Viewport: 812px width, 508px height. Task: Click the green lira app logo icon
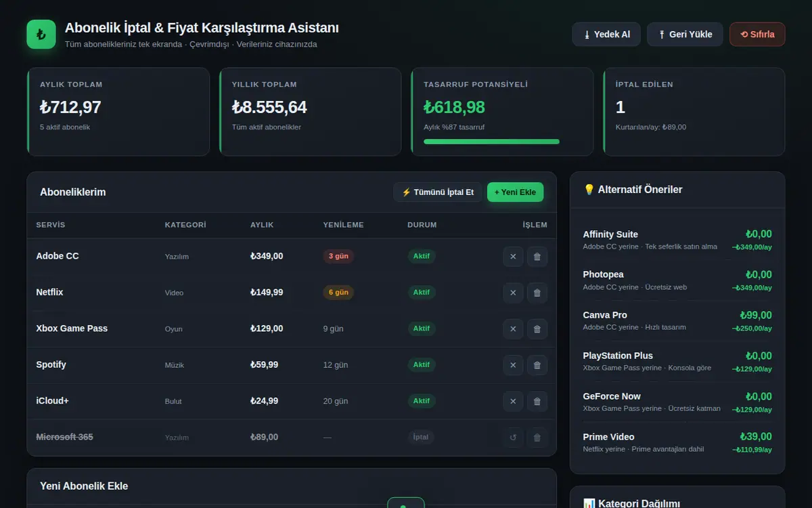pos(41,34)
